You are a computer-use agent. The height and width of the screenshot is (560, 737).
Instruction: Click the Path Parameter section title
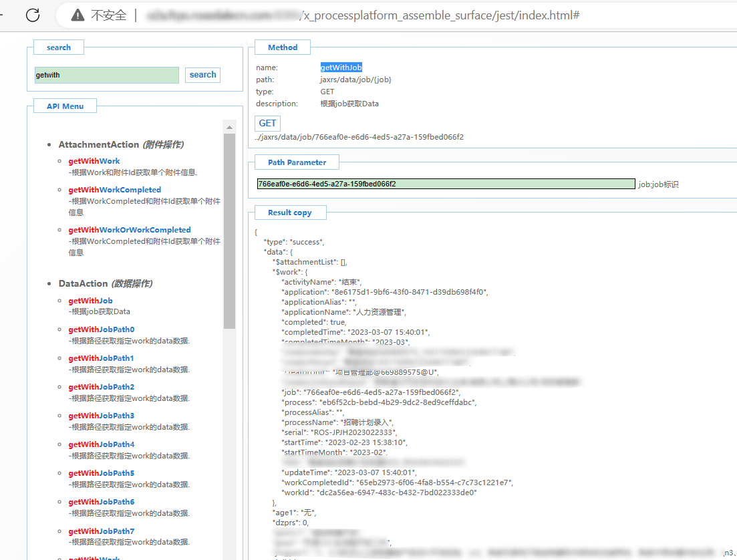pyautogui.click(x=297, y=162)
